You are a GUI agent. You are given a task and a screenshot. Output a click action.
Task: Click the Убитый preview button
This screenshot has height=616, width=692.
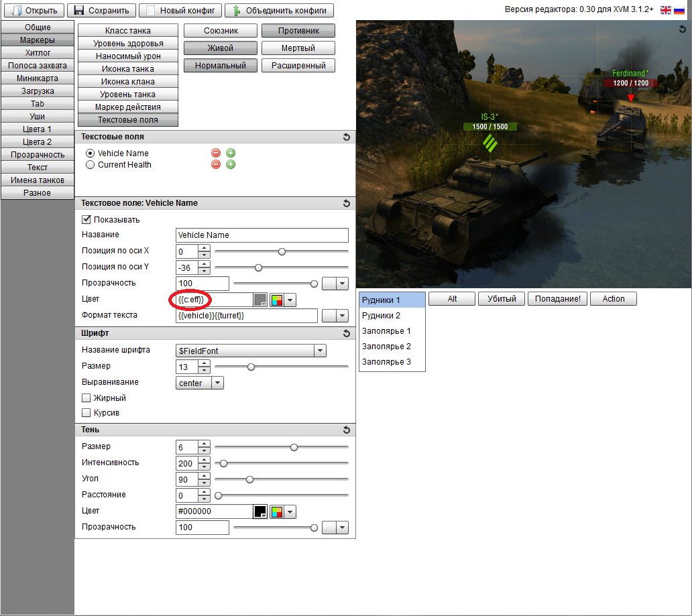(x=502, y=299)
